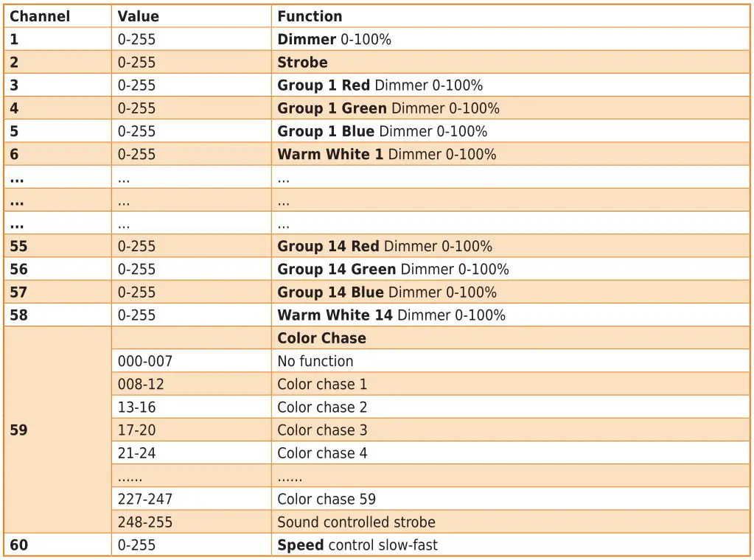Select the "000-007" value cell
754x560 pixels.
(145, 361)
